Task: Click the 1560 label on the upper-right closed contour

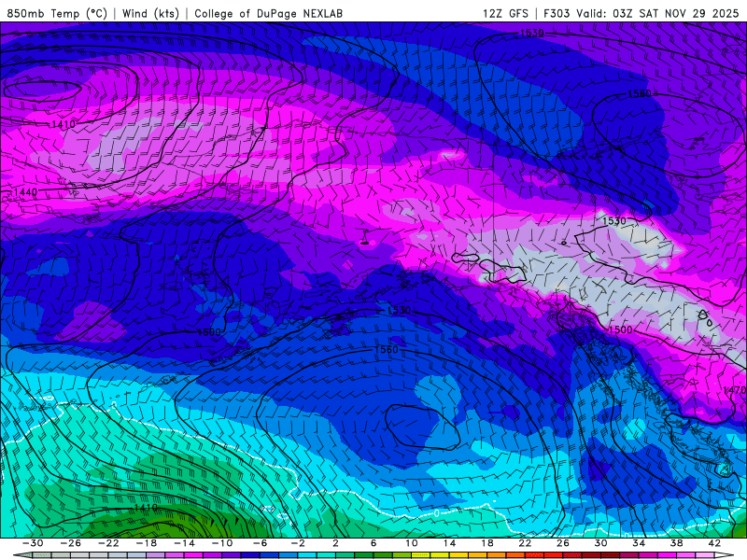Action: pos(640,93)
